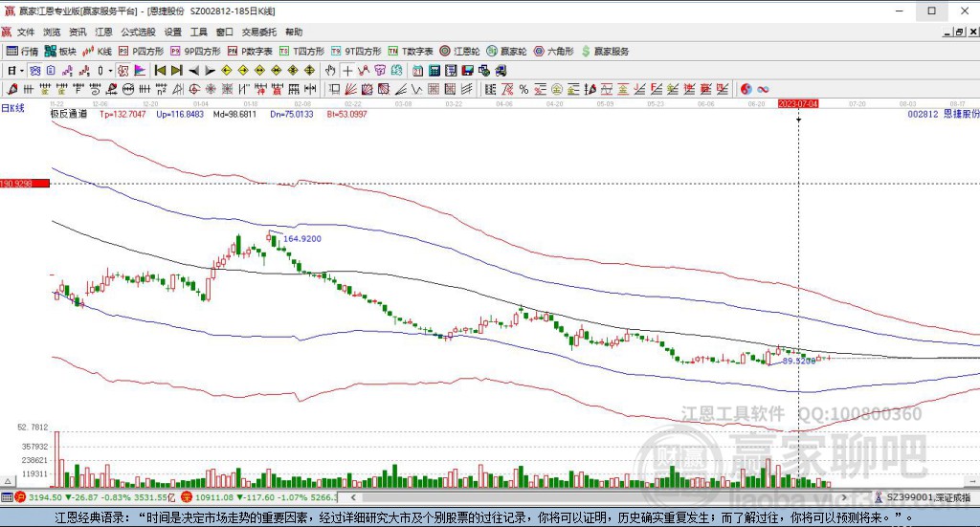Step chart left with the black left arrow
This screenshot has width=980, height=527.
click(193, 71)
